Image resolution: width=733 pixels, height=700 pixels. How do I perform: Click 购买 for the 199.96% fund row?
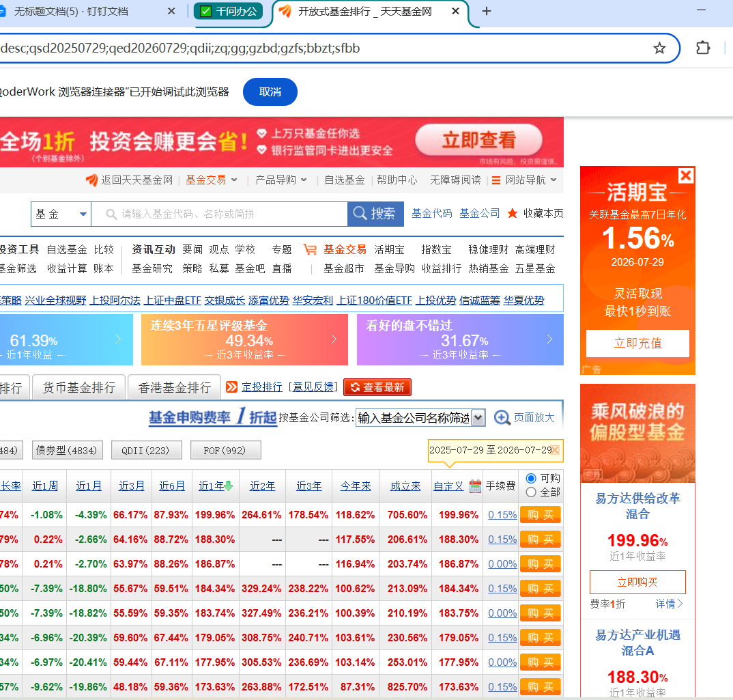point(541,515)
